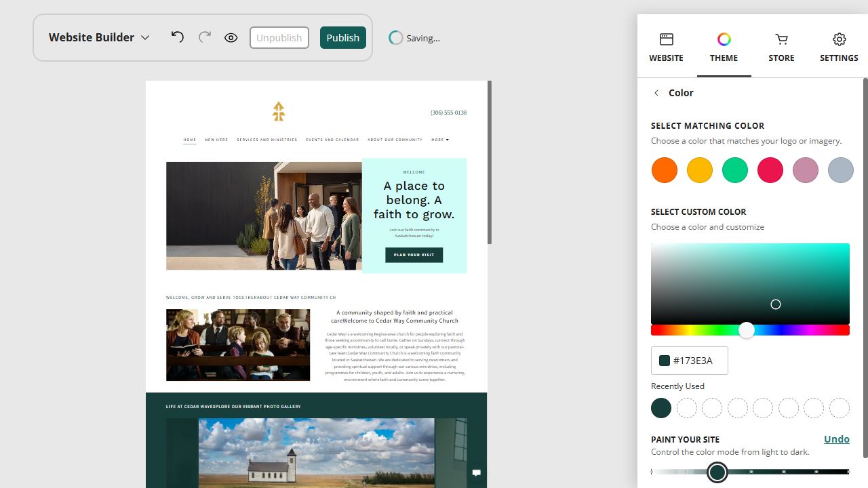
Task: Choose the green matching color
Action: tap(735, 170)
